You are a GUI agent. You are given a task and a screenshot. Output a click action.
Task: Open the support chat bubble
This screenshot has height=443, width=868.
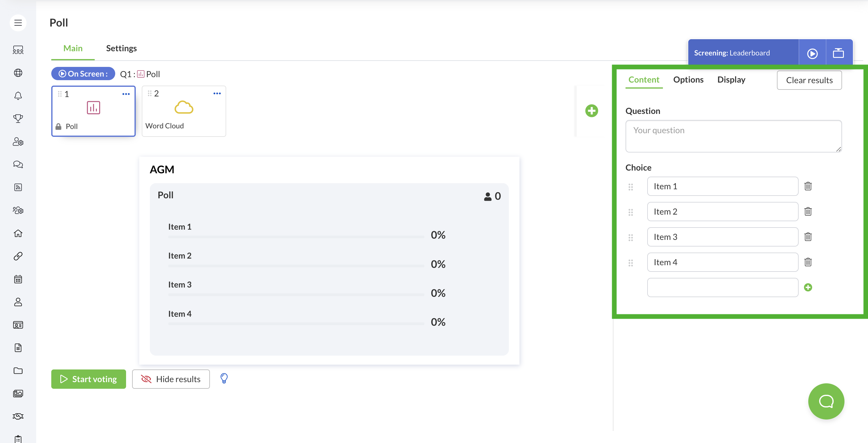pos(826,401)
